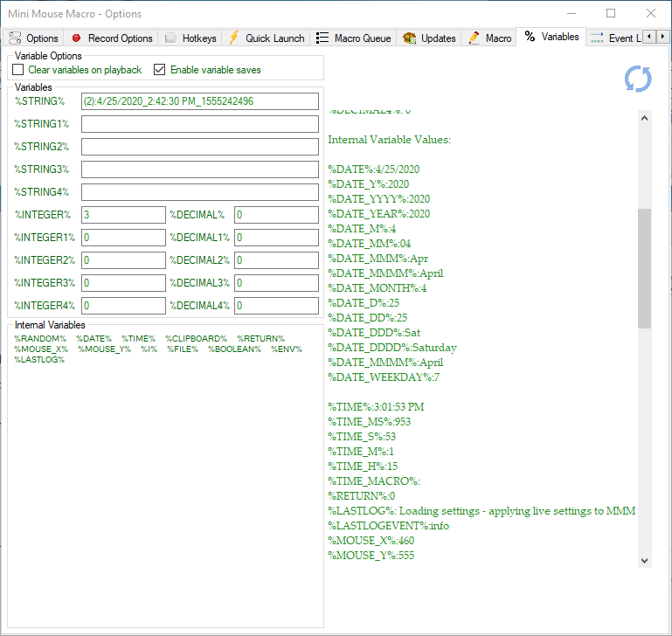Open the partially visible Event Log tab
The image size is (672, 636).
613,38
